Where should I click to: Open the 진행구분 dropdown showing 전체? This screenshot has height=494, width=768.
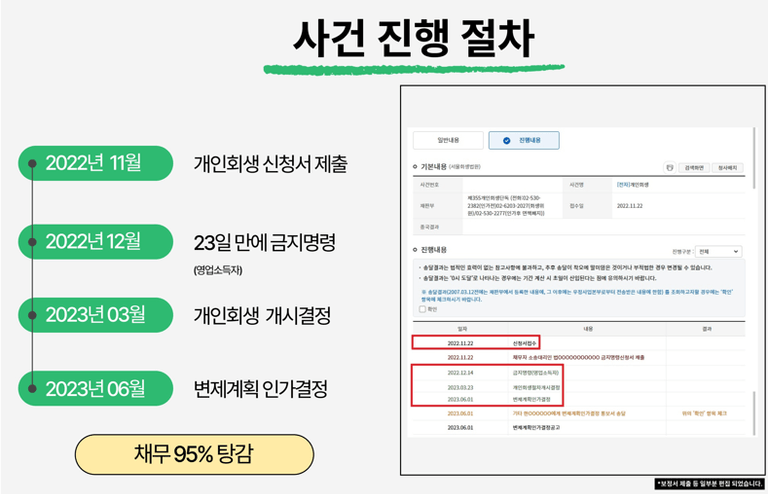(720, 252)
